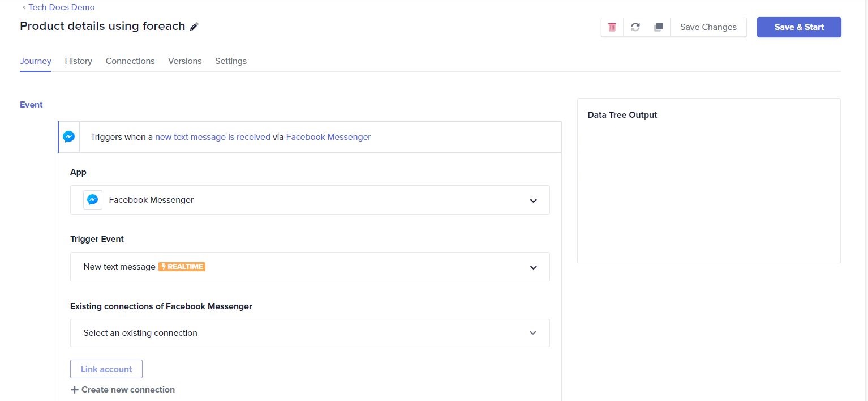Screen dimensions: 868x401
Task: Click the Data Tree Output heading
Action: 622,115
